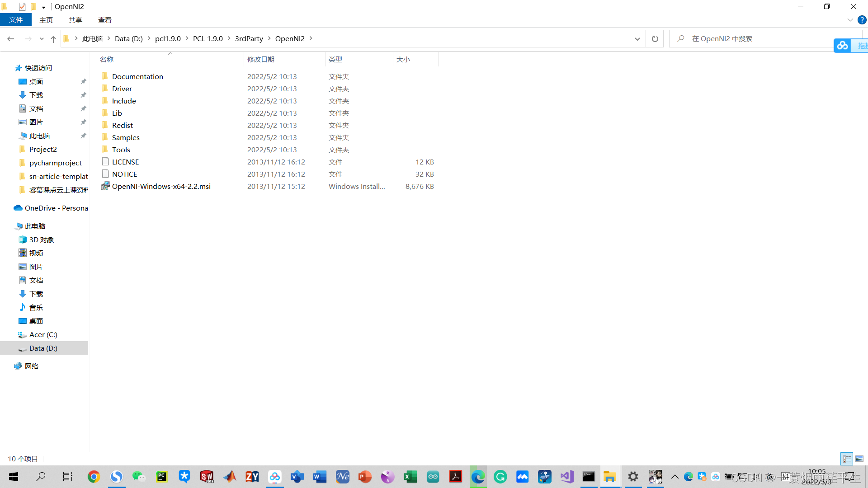Open Adobe Acrobat from taskbar

tap(455, 477)
